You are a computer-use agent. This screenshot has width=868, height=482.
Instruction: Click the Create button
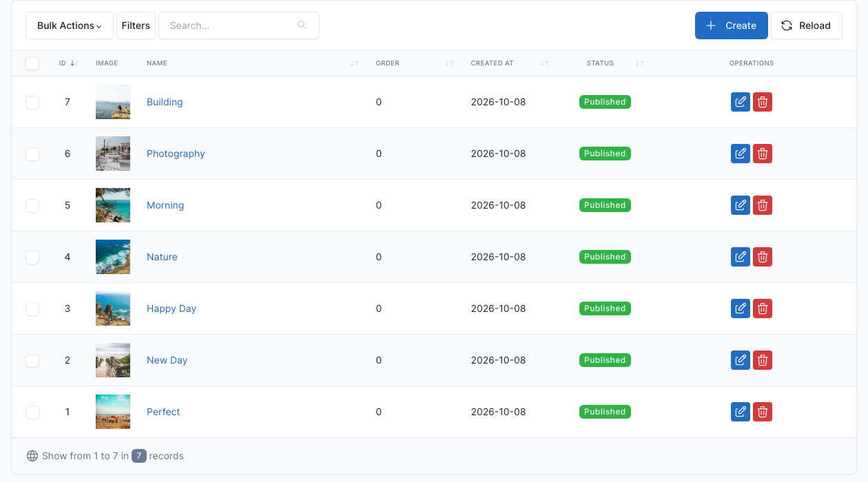point(732,25)
